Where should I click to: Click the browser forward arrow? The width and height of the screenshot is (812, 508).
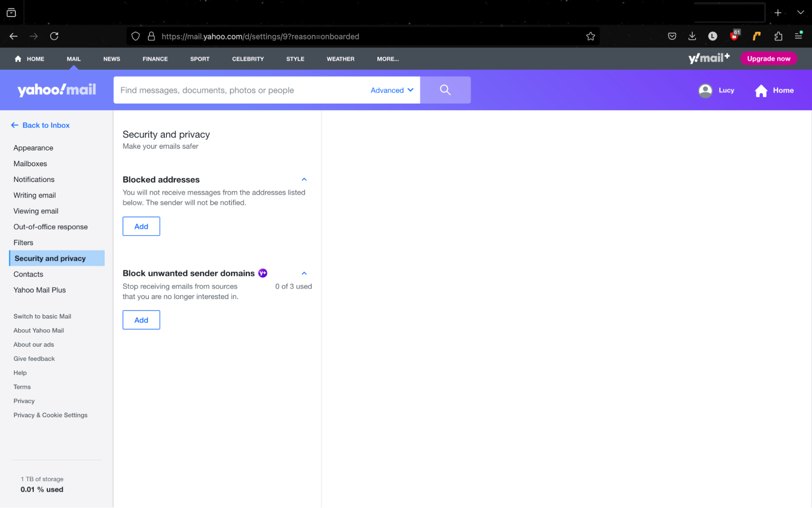coord(34,36)
